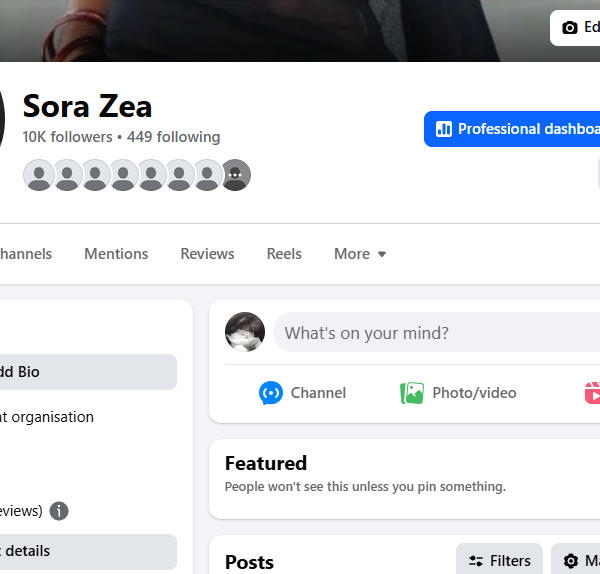Click the info icon beside reviews
Screen dimensions: 600x574
pyautogui.click(x=59, y=511)
